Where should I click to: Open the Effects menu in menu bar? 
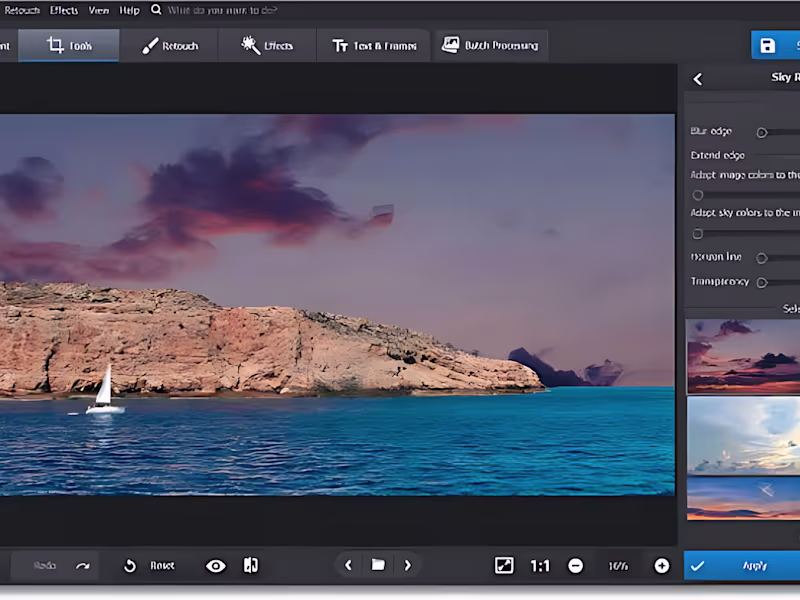[x=64, y=10]
